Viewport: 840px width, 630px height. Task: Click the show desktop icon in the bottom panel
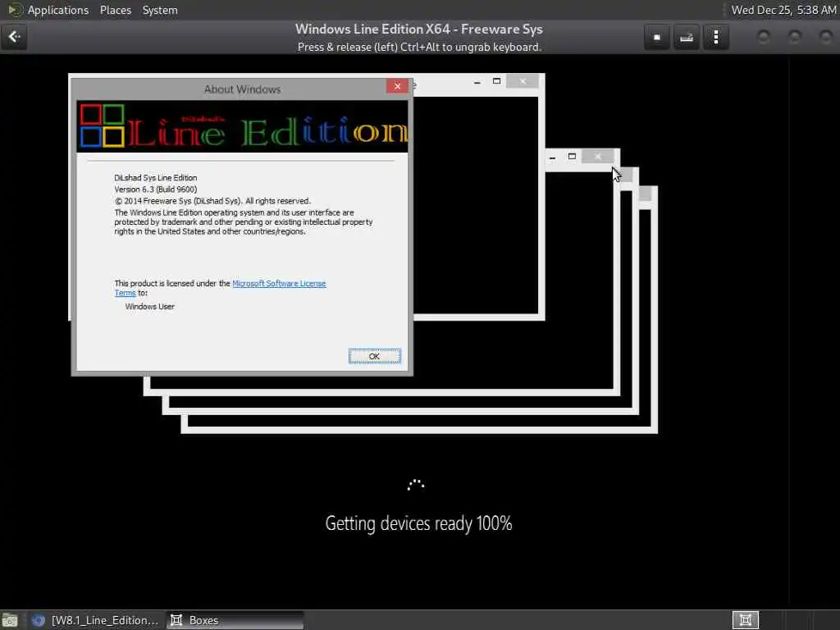tap(10, 620)
